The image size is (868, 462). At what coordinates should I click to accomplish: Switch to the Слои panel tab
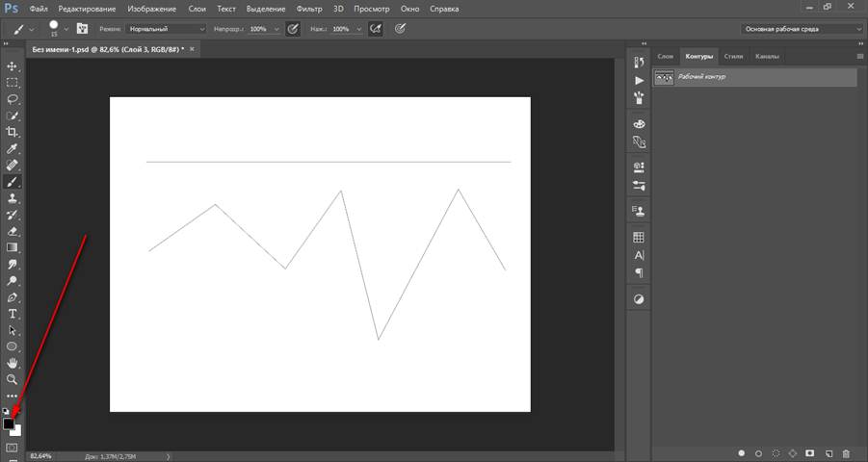tap(665, 57)
